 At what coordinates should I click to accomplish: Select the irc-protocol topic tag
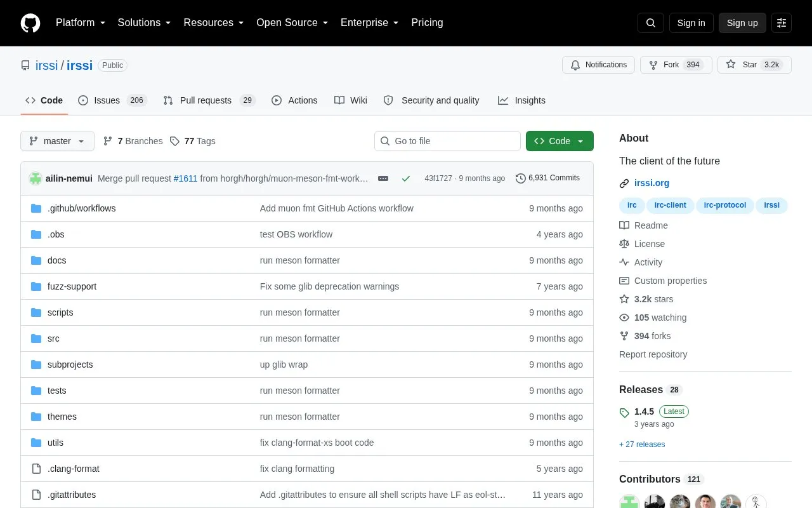pyautogui.click(x=725, y=205)
